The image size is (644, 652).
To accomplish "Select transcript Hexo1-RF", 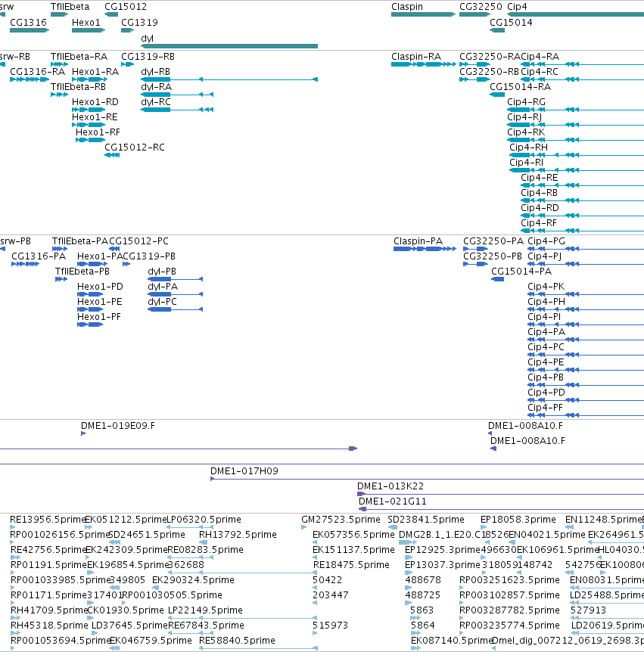I will pyautogui.click(x=90, y=140).
